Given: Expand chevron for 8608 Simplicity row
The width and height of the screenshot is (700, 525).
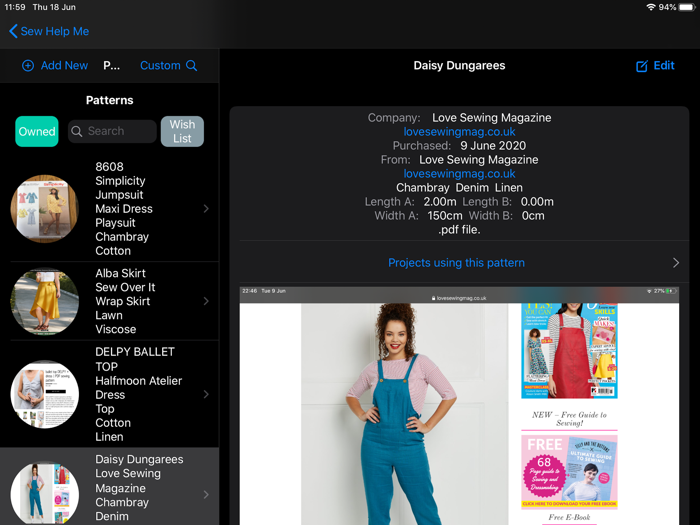Looking at the screenshot, I should [x=206, y=208].
